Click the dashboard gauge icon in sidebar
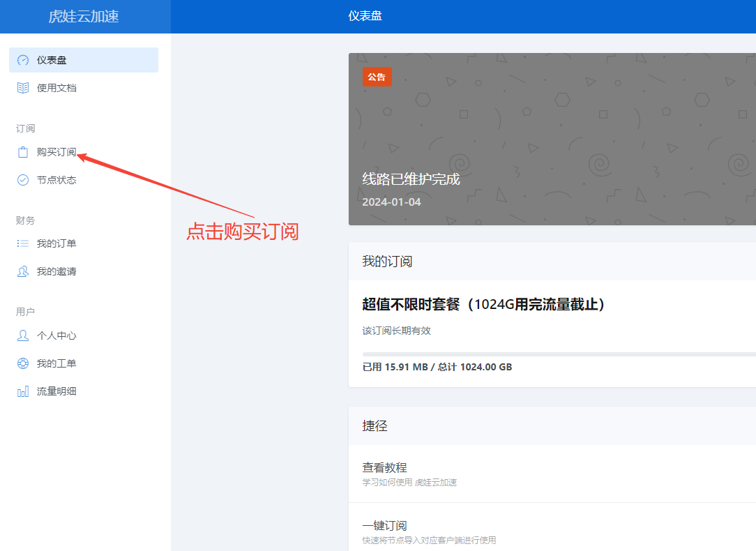Image resolution: width=756 pixels, height=551 pixels. coord(23,60)
